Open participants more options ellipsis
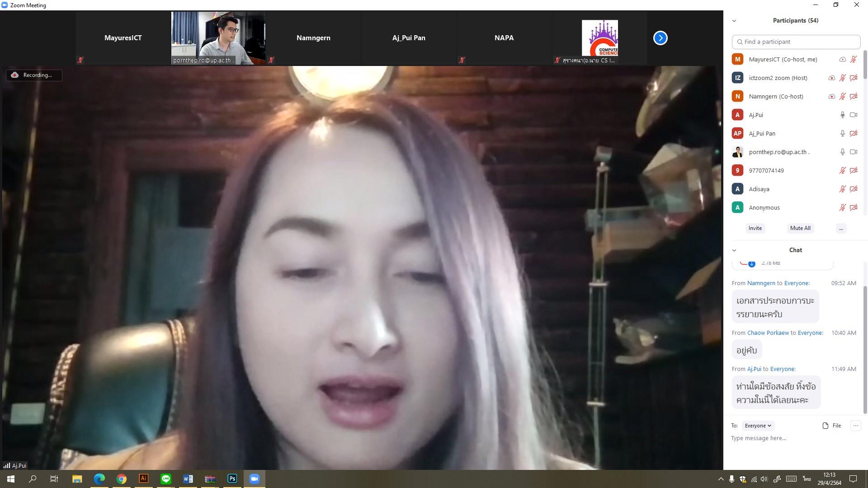The width and height of the screenshot is (868, 488). pos(841,228)
